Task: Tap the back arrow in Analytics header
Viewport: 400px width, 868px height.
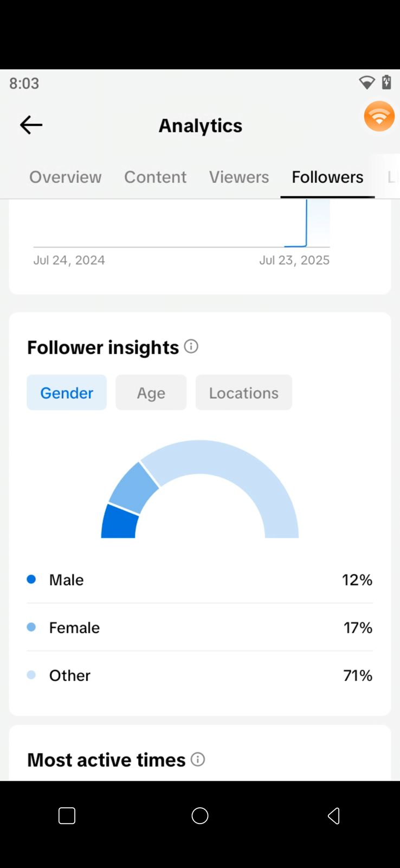Action: pos(31,125)
